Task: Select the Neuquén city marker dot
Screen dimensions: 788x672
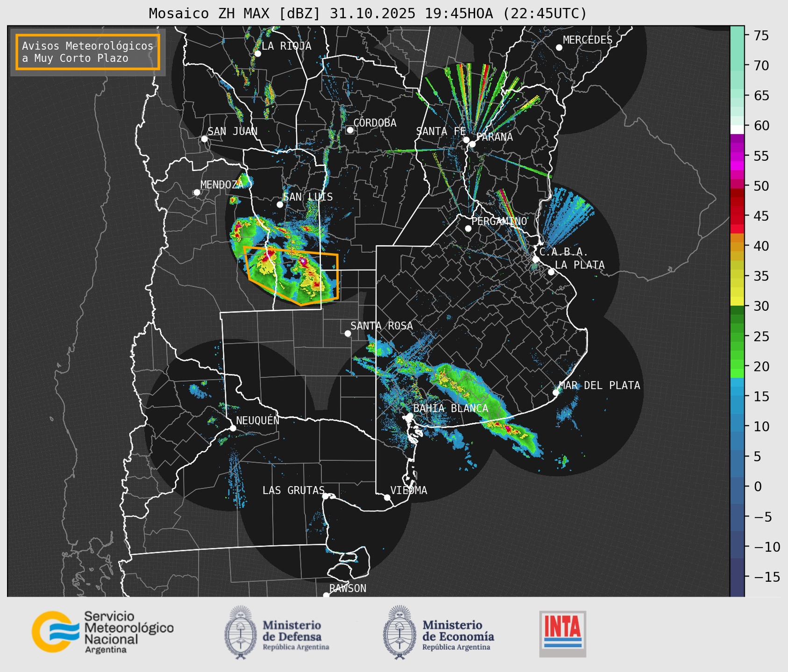Action: 233,428
